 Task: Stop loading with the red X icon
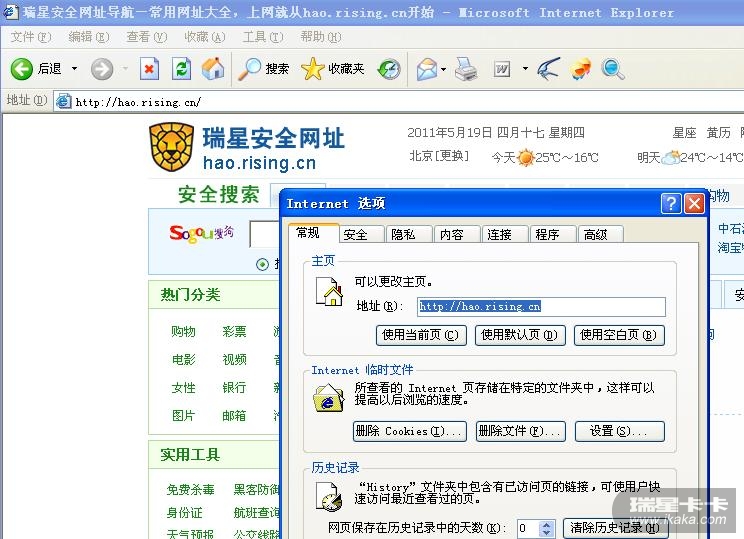pos(149,69)
